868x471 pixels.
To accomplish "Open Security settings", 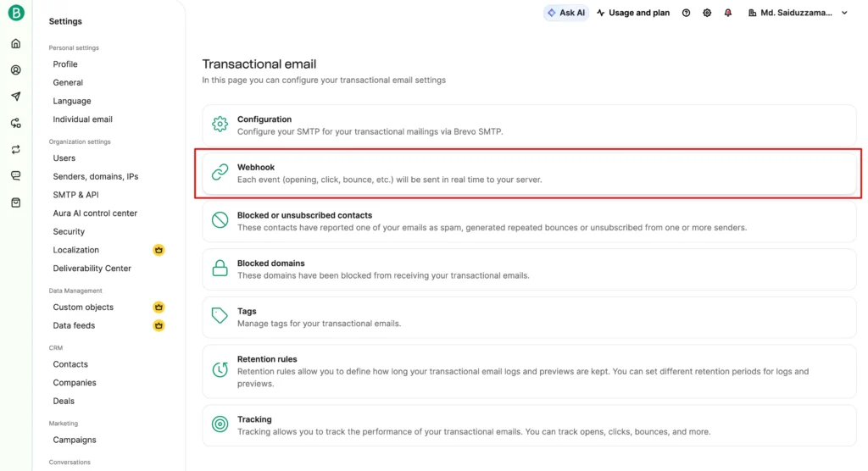I will [69, 231].
